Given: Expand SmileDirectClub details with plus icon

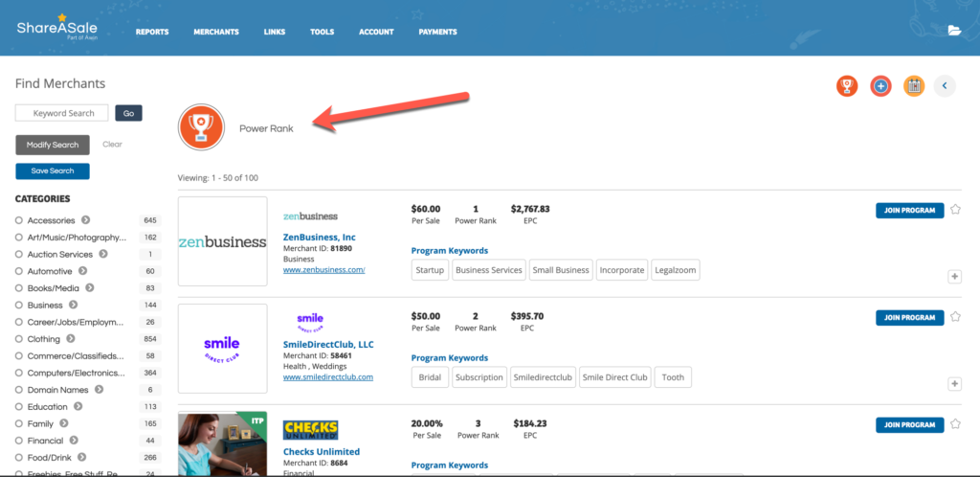Looking at the screenshot, I should tap(954, 384).
